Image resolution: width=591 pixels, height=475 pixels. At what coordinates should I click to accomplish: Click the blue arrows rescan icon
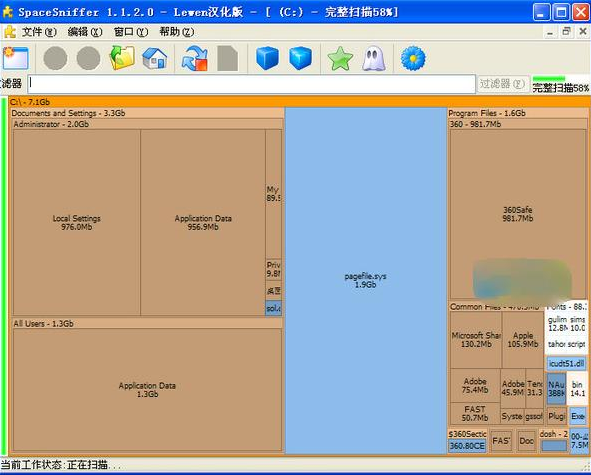tap(194, 58)
